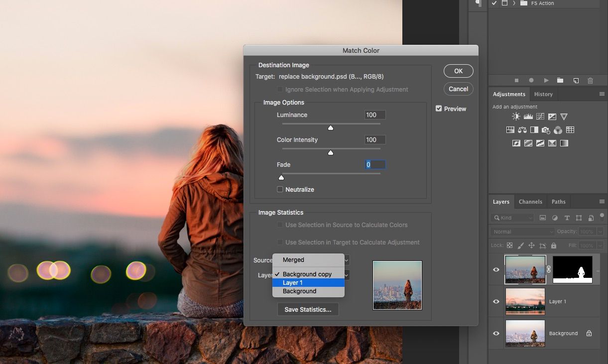Add a Curves adjustment

pos(540,117)
